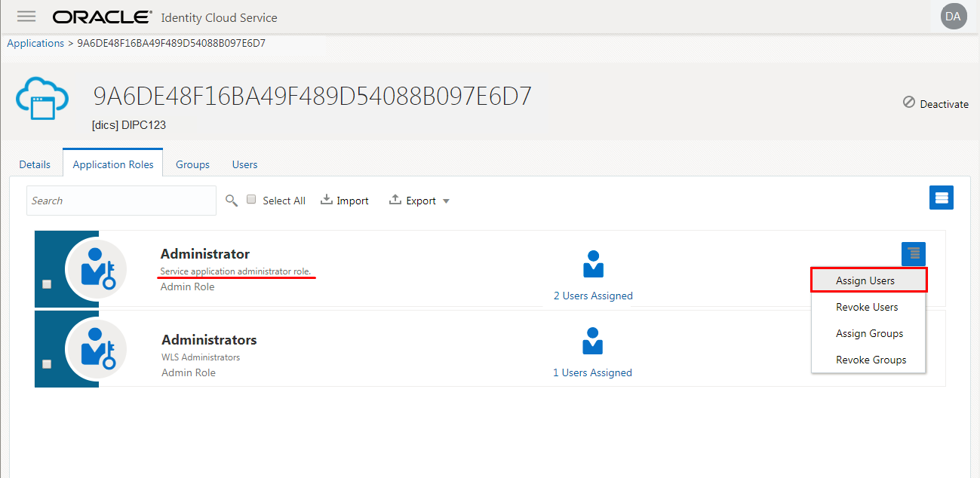Click the [dics] DIPC123 subtitle

[x=129, y=125]
